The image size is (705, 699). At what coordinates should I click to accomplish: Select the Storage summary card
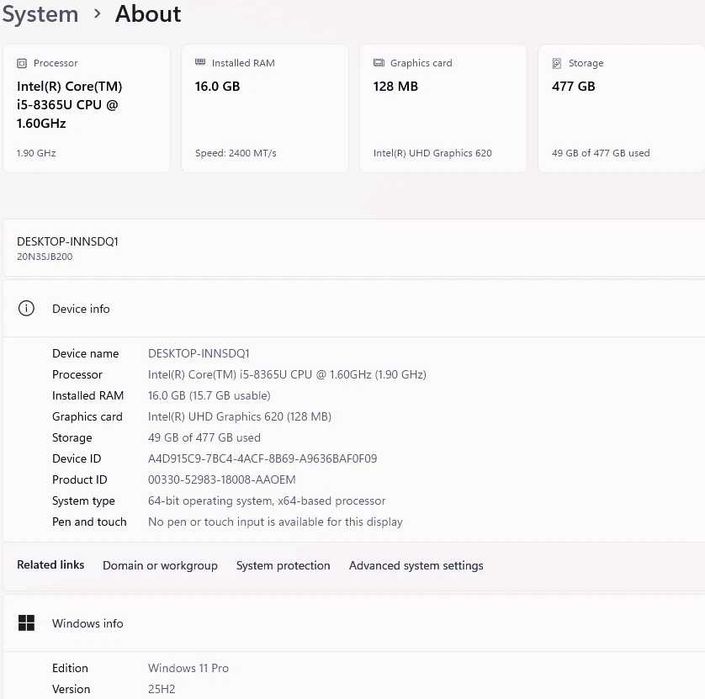click(x=622, y=108)
